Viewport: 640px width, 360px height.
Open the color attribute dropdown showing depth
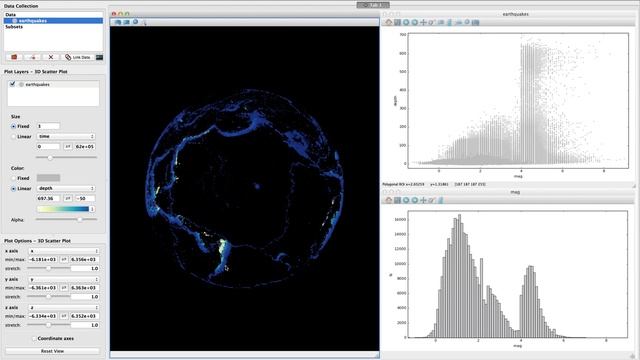[66, 188]
